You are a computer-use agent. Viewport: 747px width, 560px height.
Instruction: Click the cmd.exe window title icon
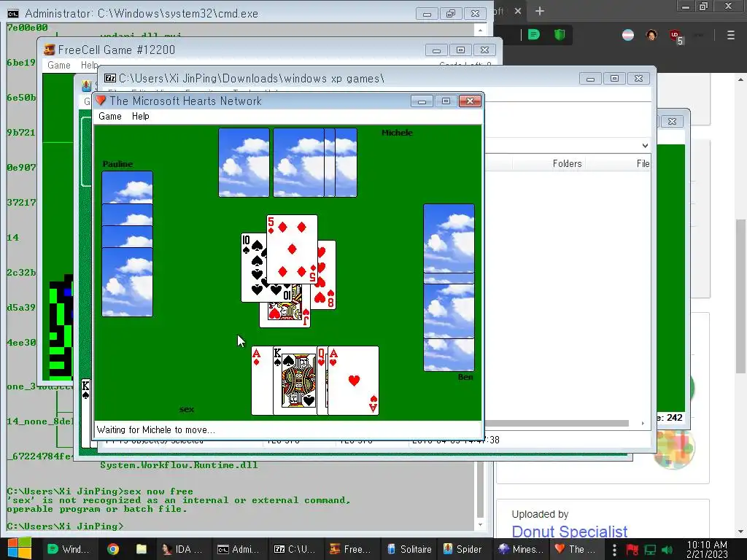[13, 13]
